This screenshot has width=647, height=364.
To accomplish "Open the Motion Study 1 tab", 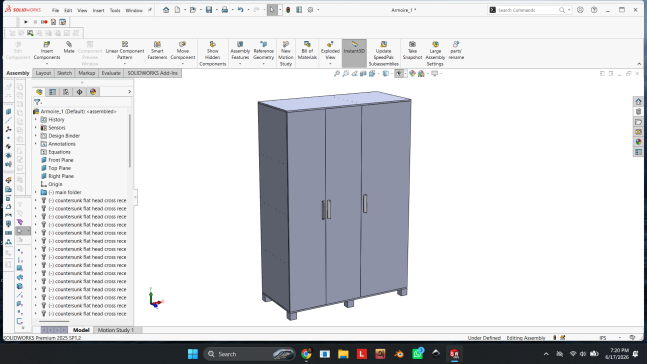I will click(116, 330).
